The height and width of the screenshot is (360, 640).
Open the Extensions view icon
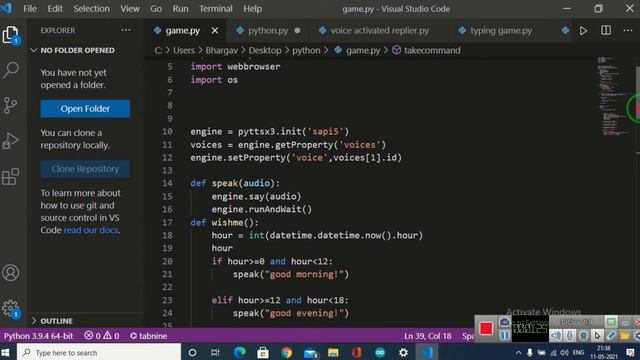pos(11,176)
